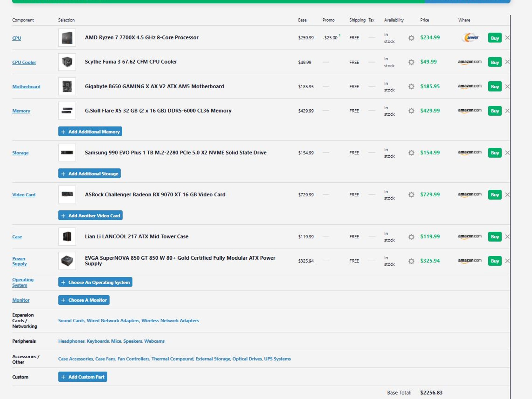Open the AMD Ryzen 7 7700X product thumbnail

point(67,38)
